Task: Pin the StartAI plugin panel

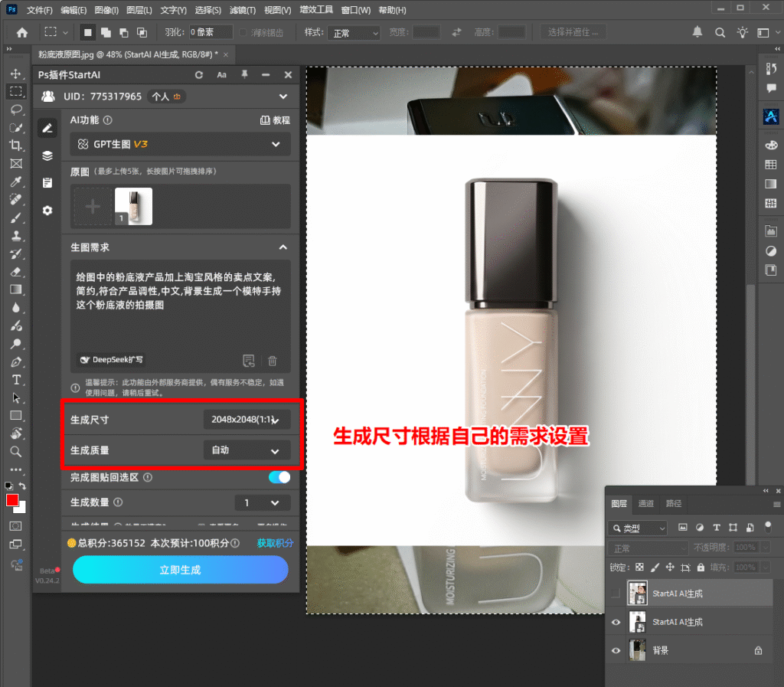Action: pos(244,74)
